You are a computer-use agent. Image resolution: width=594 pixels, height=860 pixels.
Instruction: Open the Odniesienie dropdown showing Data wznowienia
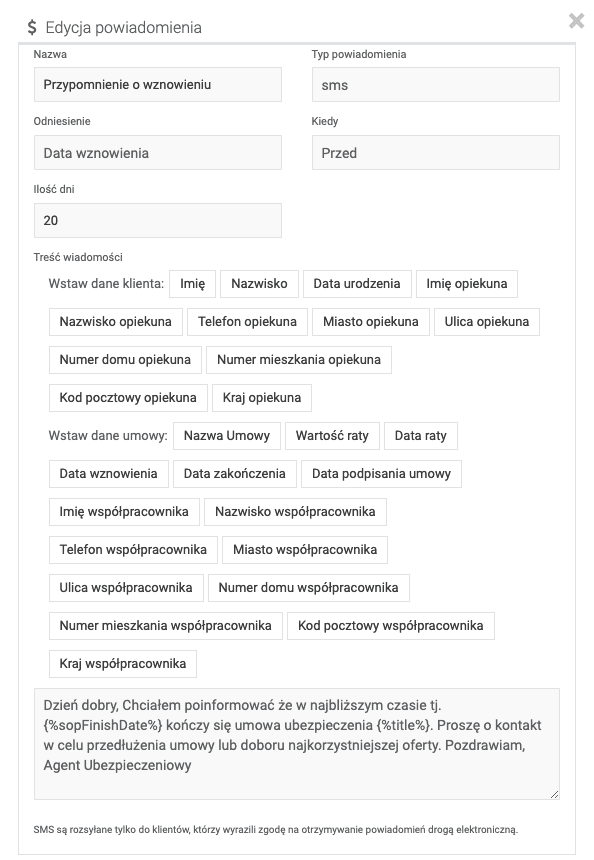pyautogui.click(x=157, y=152)
